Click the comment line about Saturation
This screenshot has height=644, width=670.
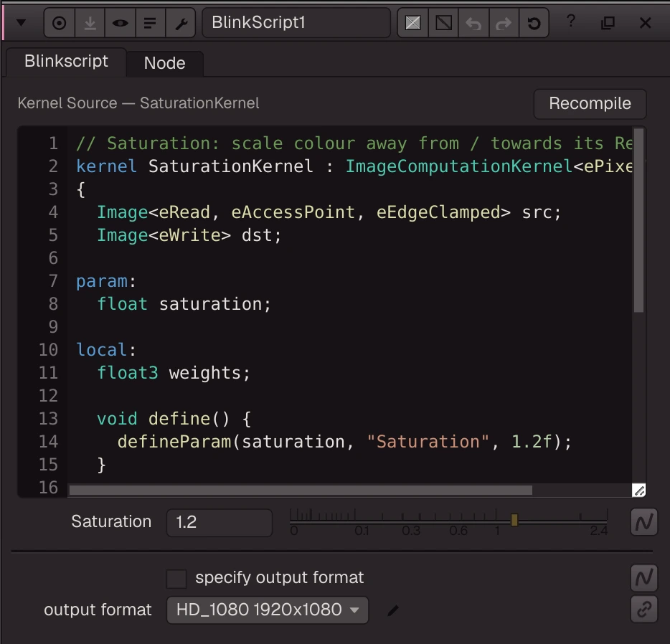point(354,143)
